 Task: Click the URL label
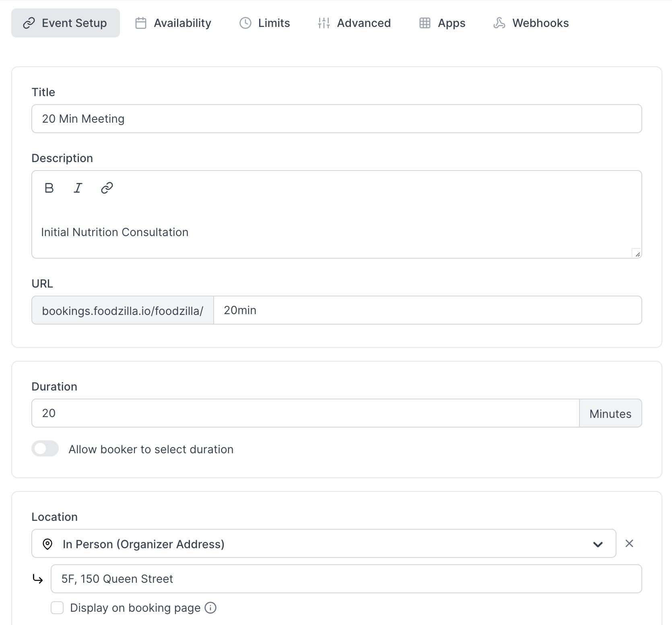(x=42, y=284)
